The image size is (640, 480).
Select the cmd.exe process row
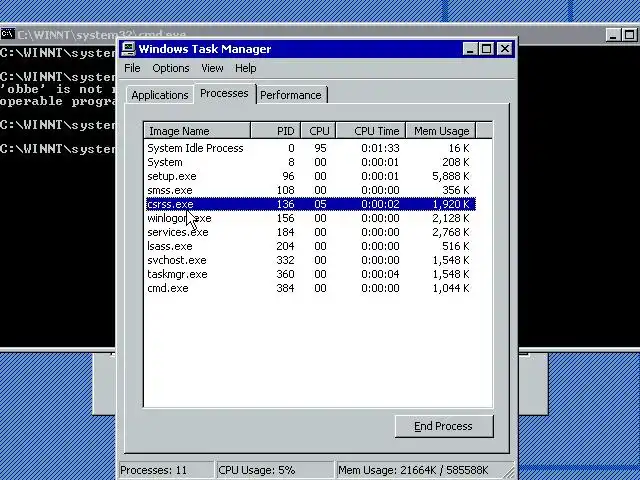[311, 288]
